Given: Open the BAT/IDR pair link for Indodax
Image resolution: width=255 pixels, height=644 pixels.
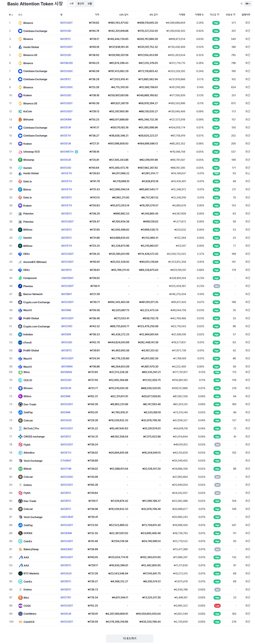Looking at the screenshot, I should (66, 334).
